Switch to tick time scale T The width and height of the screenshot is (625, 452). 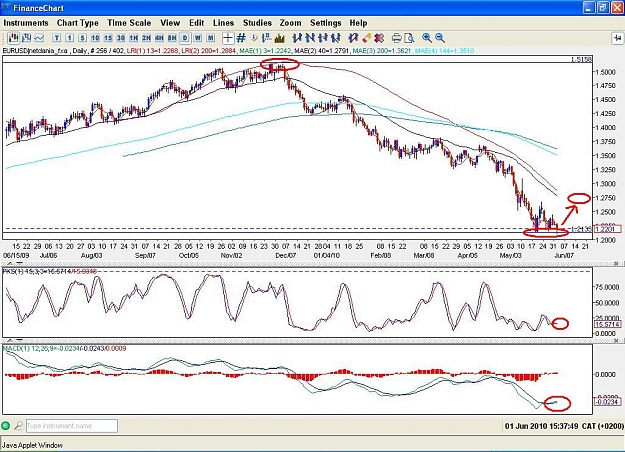coord(57,38)
